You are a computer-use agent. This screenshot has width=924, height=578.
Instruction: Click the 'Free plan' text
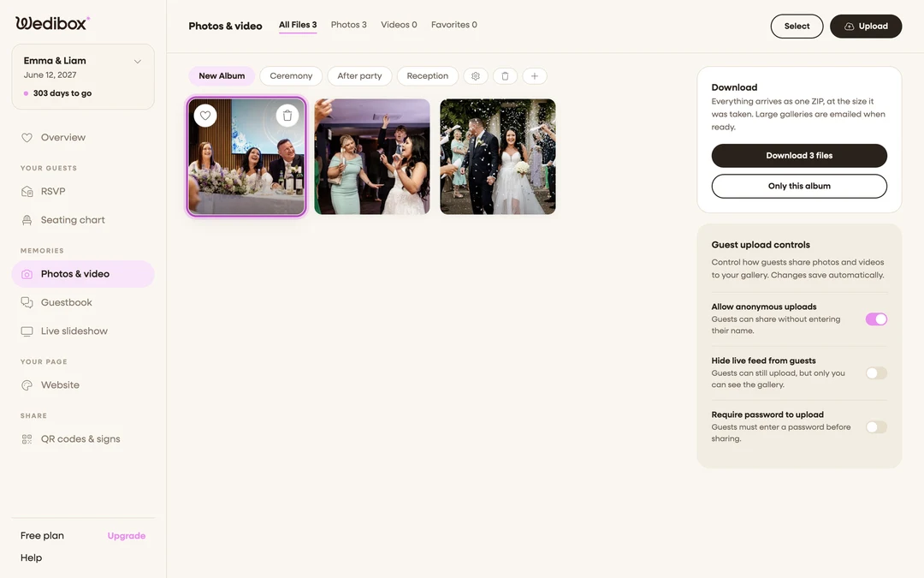[42, 536]
